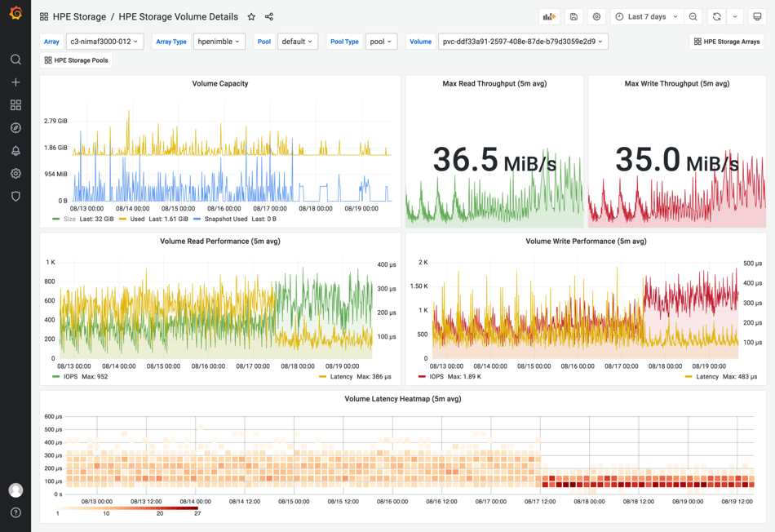Open Volume Read Performance panel title menu
This screenshot has width=775, height=532.
click(220, 242)
